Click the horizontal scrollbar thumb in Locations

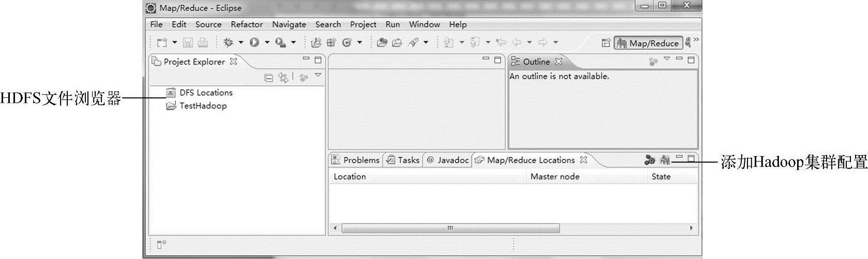click(451, 228)
